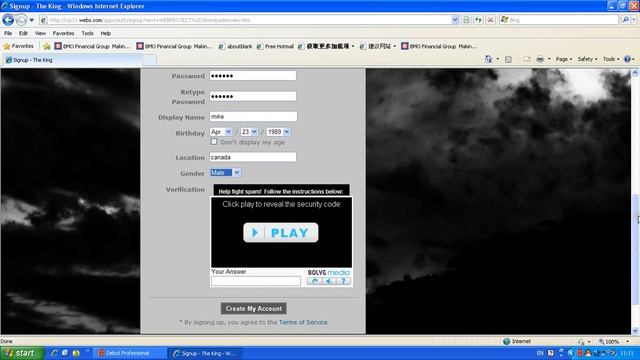Select the Signup - The King tab
The width and height of the screenshot is (640, 360).
point(73,60)
